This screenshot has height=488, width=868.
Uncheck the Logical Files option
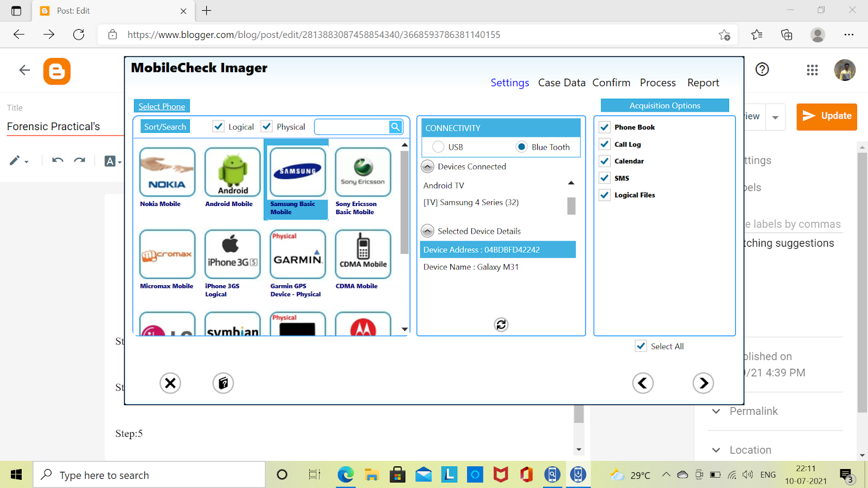click(604, 195)
